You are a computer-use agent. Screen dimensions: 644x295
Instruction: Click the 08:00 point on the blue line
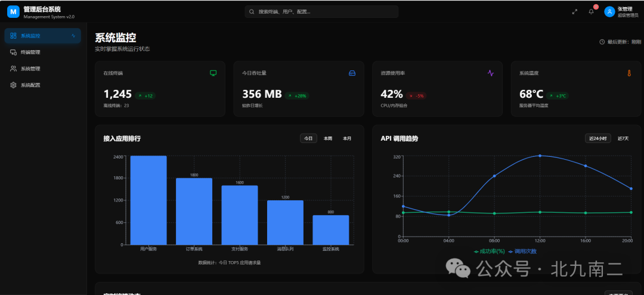pos(494,176)
